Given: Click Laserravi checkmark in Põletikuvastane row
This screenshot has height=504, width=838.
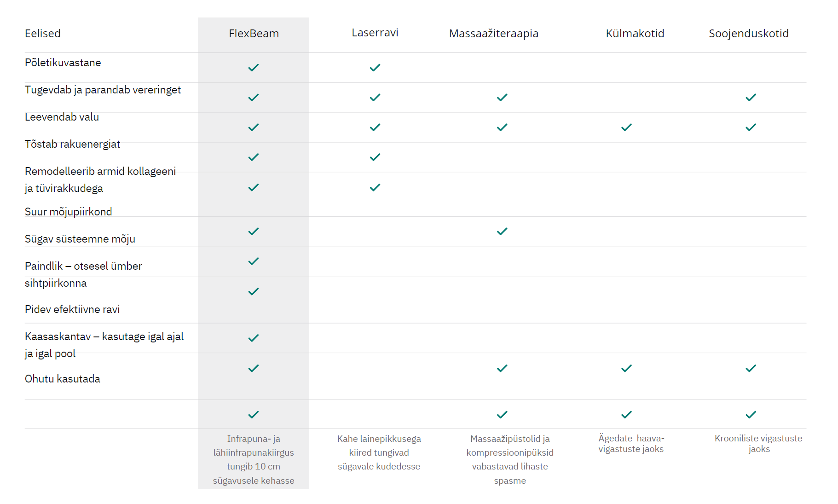Looking at the screenshot, I should 375,68.
